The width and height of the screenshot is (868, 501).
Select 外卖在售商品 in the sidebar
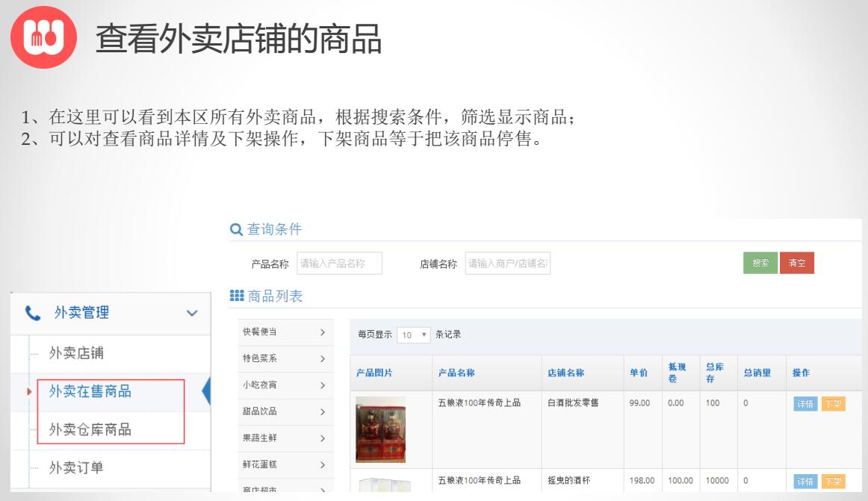90,391
